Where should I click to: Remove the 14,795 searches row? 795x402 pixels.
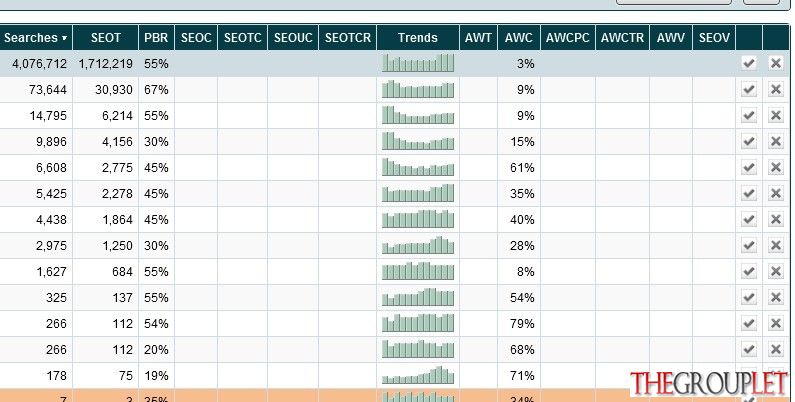click(x=776, y=115)
